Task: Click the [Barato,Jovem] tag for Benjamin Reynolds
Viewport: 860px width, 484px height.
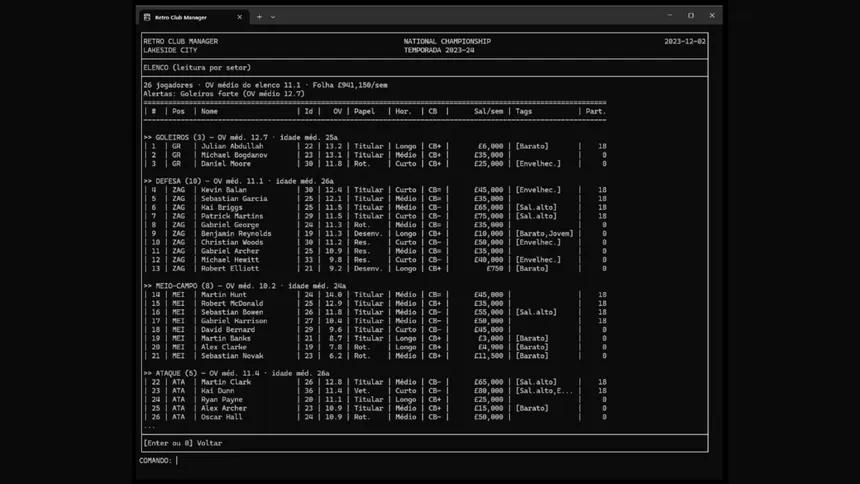Action: coord(544,234)
